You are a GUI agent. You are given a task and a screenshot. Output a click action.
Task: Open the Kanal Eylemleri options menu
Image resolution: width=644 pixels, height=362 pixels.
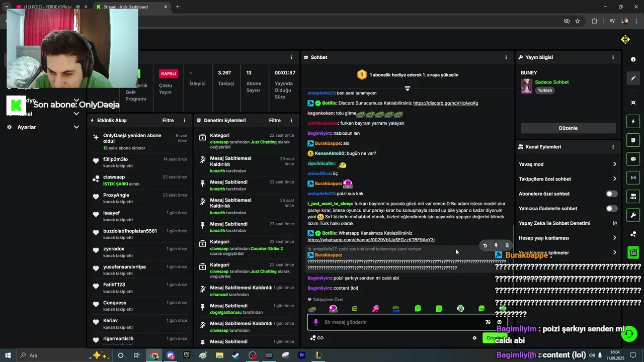coord(613,147)
